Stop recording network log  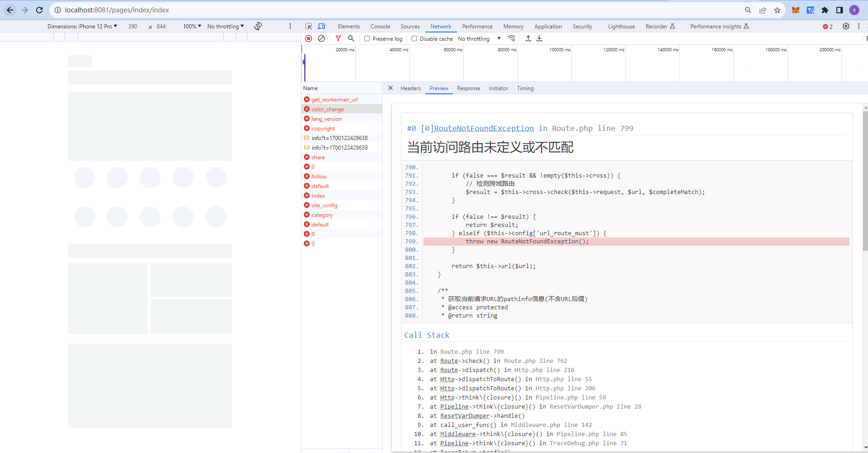309,38
